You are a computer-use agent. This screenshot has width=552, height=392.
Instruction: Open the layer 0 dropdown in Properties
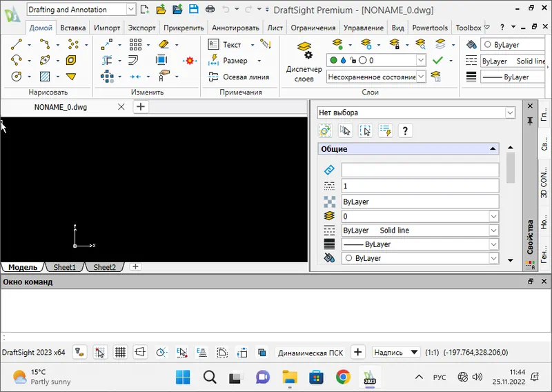493,216
